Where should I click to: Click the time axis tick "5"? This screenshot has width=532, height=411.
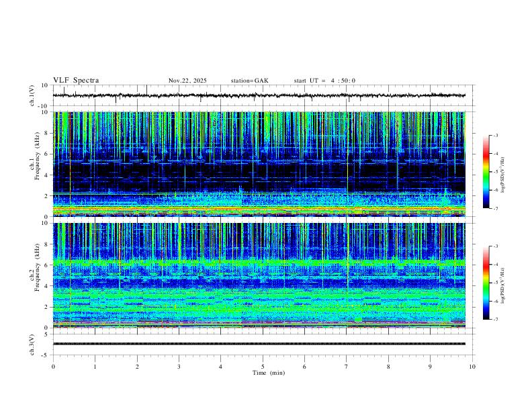[263, 367]
